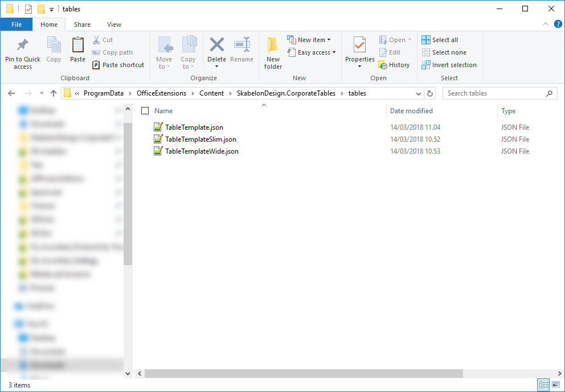
Task: Switch to Large icons view layout
Action: pos(556,385)
